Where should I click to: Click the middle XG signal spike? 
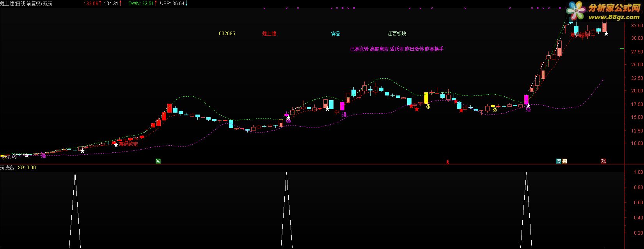[x=286, y=210]
